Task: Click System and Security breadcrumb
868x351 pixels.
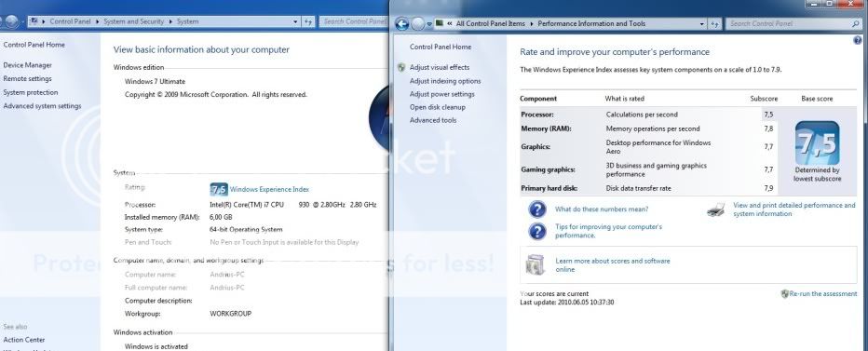Action: coord(133,21)
